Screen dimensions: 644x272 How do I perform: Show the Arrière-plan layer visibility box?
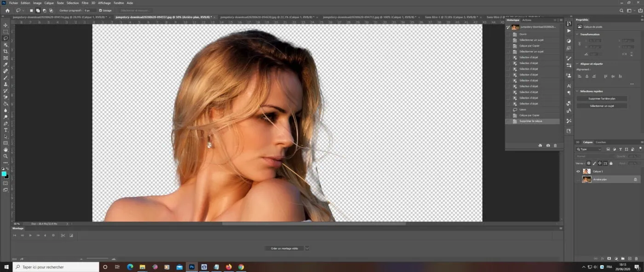(578, 179)
